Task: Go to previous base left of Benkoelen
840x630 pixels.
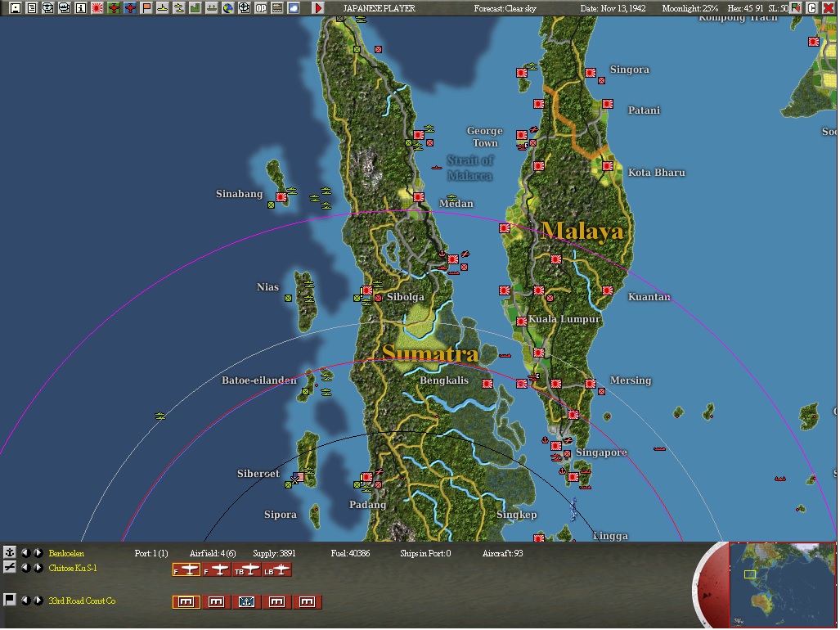Action: click(25, 552)
